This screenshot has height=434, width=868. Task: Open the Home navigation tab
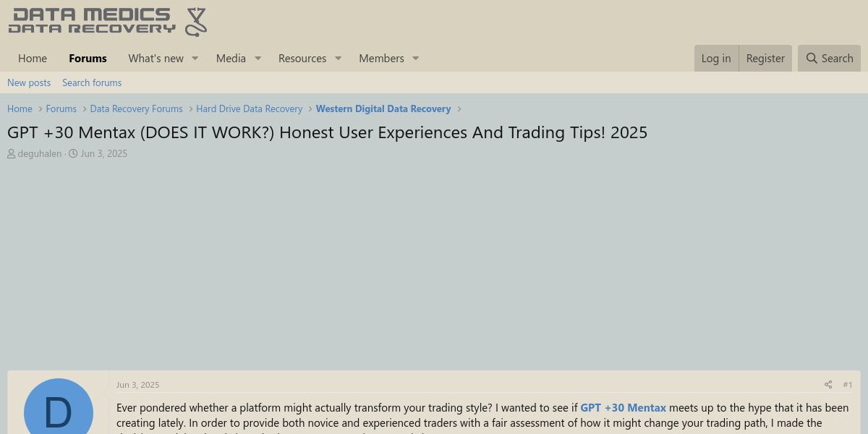tap(33, 59)
